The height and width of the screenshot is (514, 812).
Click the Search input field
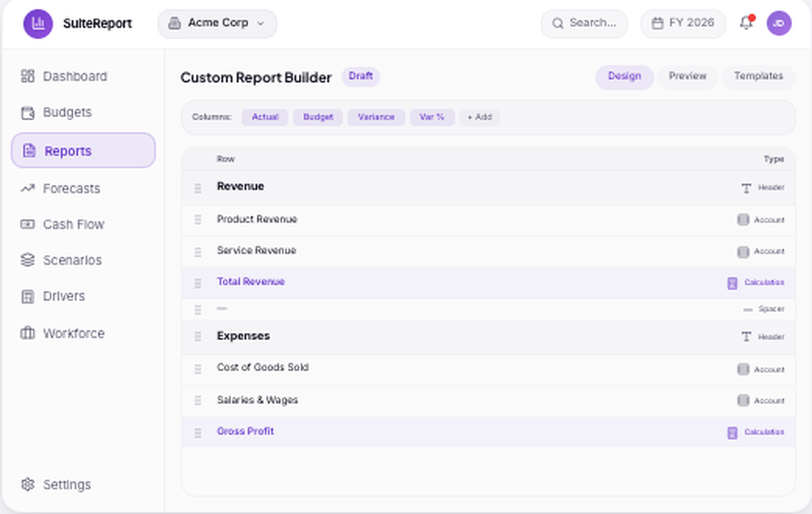[x=584, y=24]
